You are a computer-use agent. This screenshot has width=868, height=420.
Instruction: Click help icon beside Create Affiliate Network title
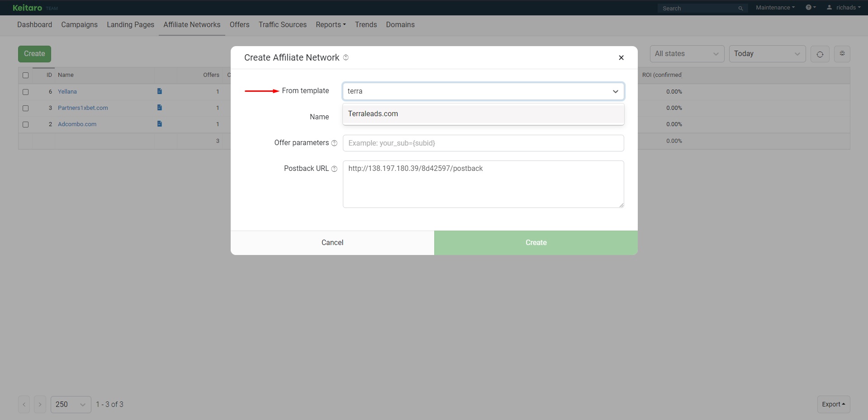pos(346,57)
